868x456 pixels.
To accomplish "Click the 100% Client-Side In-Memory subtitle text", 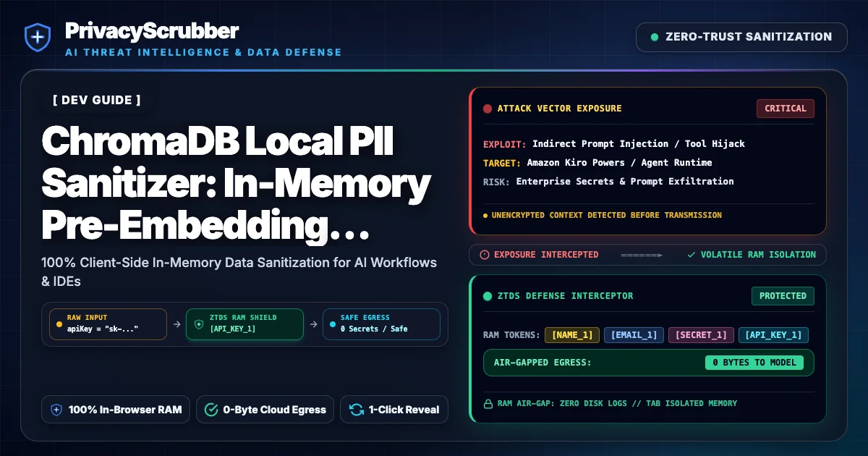I will 239,271.
